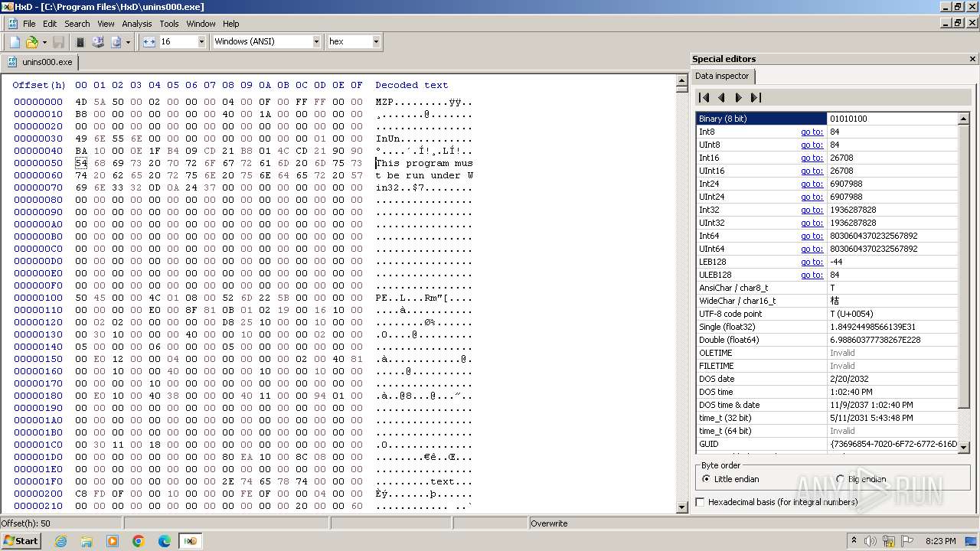Screen dimensions: 980x551
Task: Select the Data inspector tab
Action: pyautogui.click(x=722, y=76)
